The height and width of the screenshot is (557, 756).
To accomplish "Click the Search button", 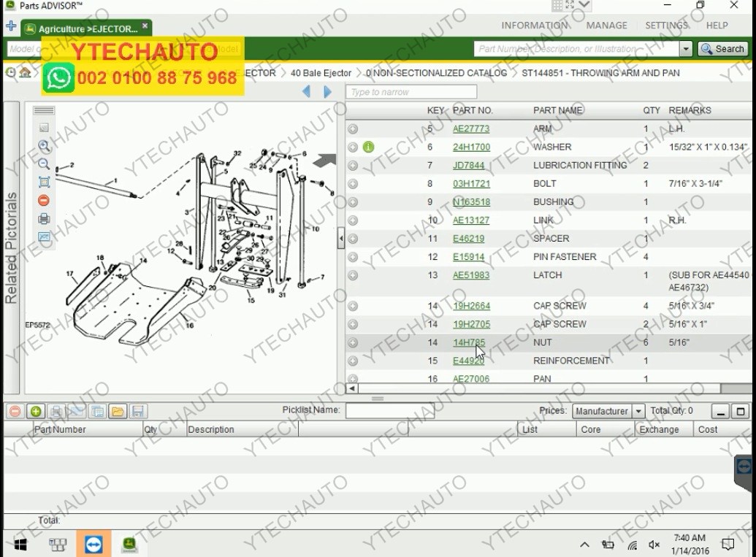I will pyautogui.click(x=722, y=49).
